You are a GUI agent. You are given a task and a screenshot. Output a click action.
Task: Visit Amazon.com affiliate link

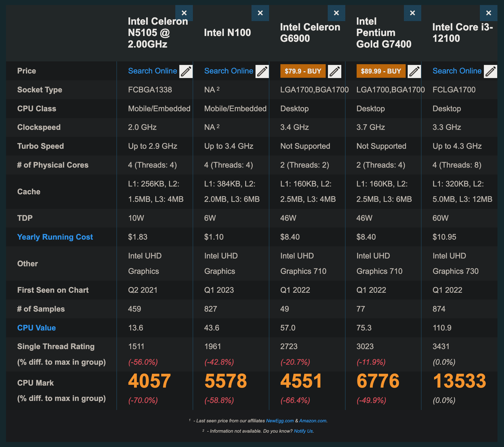click(x=313, y=421)
